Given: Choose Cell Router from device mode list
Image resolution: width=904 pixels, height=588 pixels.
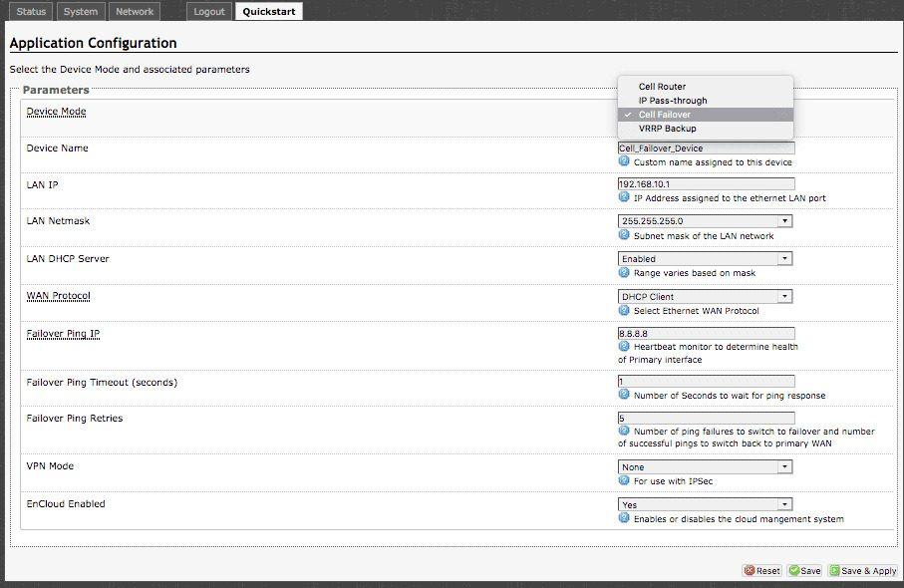Looking at the screenshot, I should (x=662, y=87).
